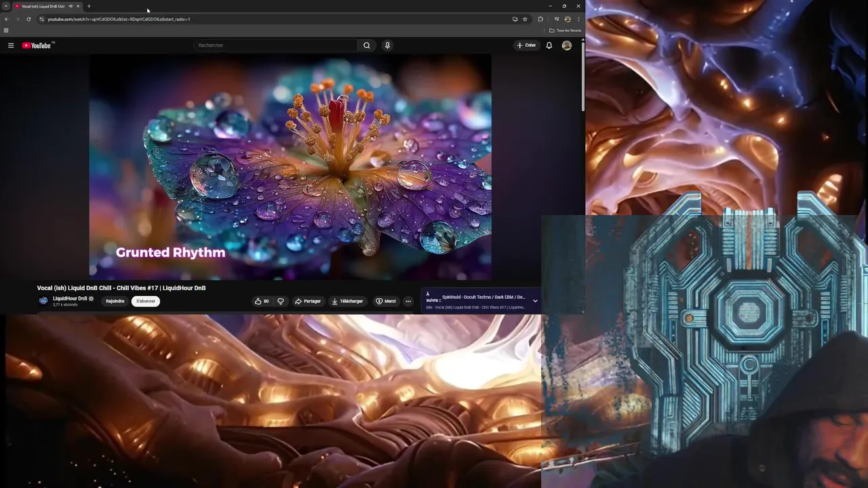
Task: Click the Rechercher search field
Action: [275, 45]
